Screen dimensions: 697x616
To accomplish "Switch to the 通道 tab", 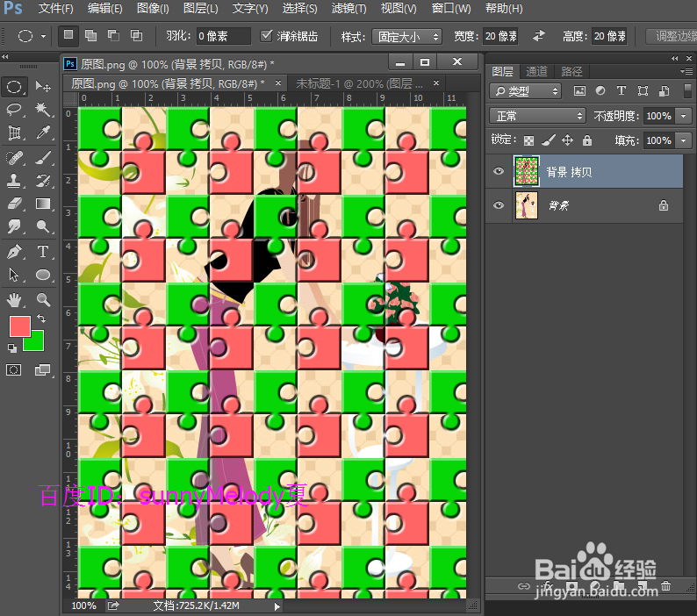I will pos(536,71).
